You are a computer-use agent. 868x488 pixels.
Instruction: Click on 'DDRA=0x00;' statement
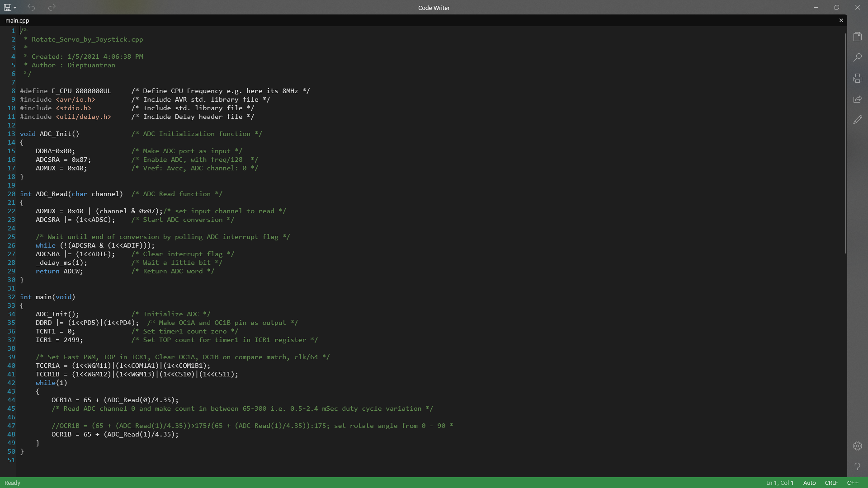click(56, 151)
